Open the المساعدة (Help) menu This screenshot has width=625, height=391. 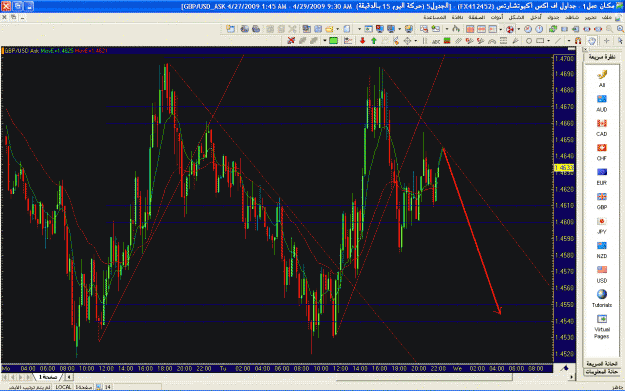(x=434, y=18)
